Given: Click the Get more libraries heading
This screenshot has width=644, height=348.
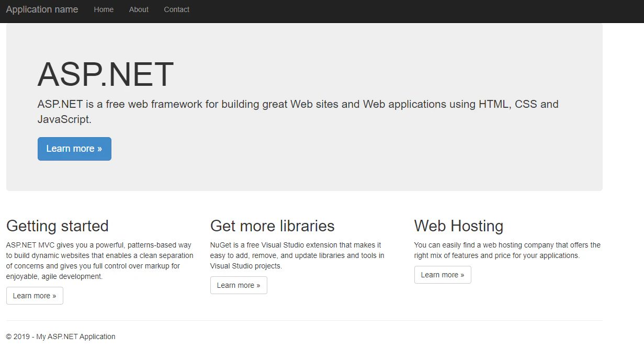Looking at the screenshot, I should (272, 226).
